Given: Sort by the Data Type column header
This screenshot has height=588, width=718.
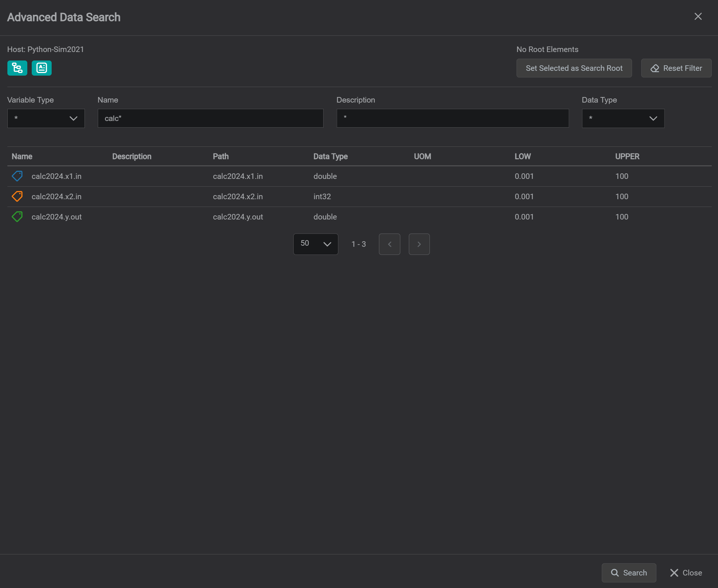Looking at the screenshot, I should (331, 156).
